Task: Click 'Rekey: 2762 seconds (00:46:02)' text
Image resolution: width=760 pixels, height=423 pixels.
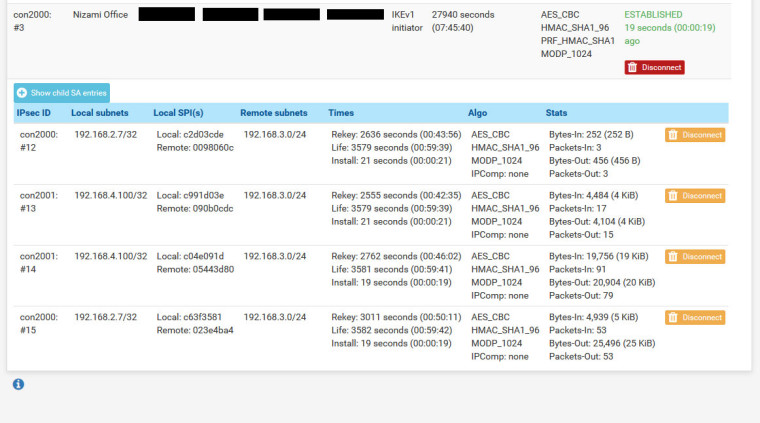Action: (396, 256)
